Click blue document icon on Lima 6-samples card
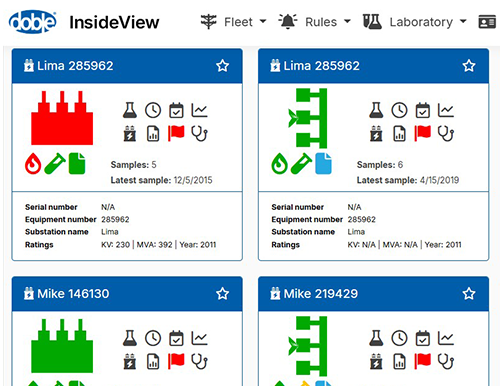 323,164
